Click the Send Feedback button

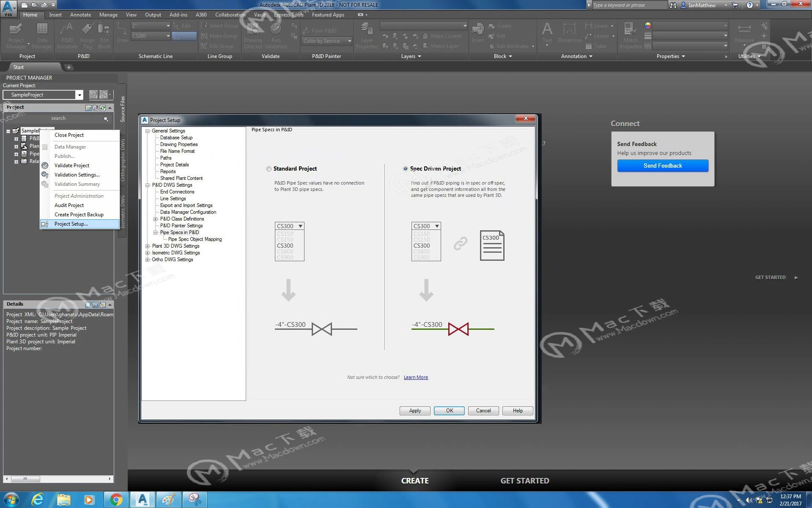(663, 166)
